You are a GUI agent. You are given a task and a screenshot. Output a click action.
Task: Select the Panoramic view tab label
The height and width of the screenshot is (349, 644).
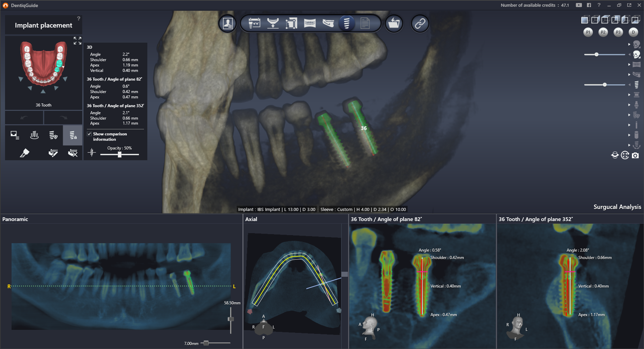click(15, 219)
